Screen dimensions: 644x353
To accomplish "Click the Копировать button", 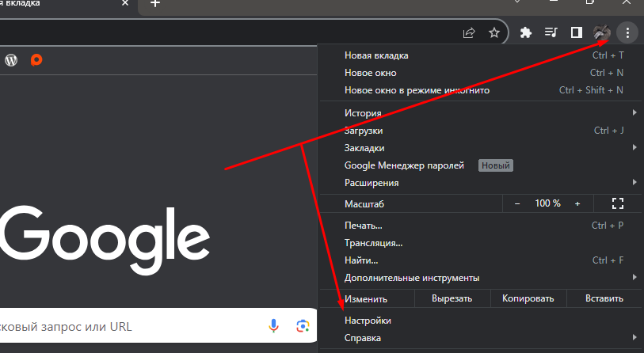I will click(x=528, y=298).
